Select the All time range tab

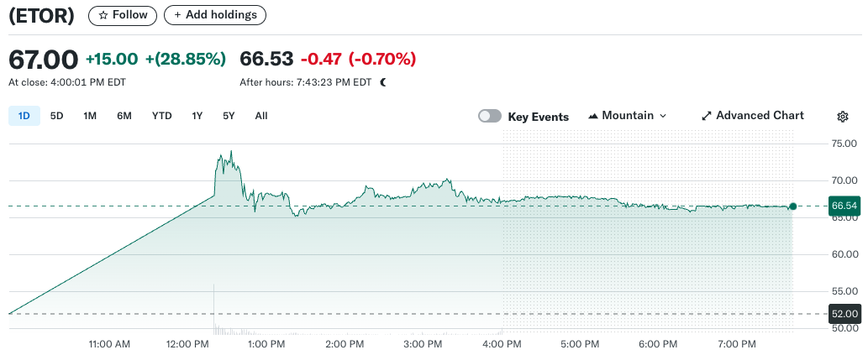(261, 116)
